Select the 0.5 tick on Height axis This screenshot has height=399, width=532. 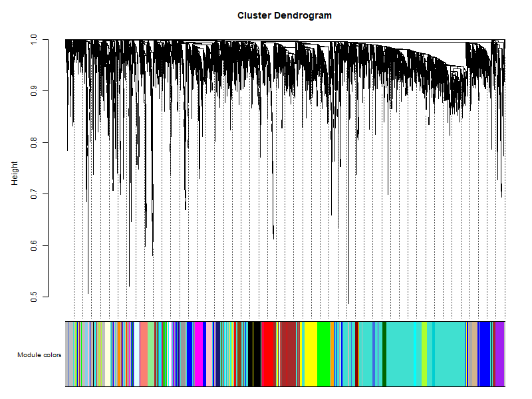pos(34,297)
